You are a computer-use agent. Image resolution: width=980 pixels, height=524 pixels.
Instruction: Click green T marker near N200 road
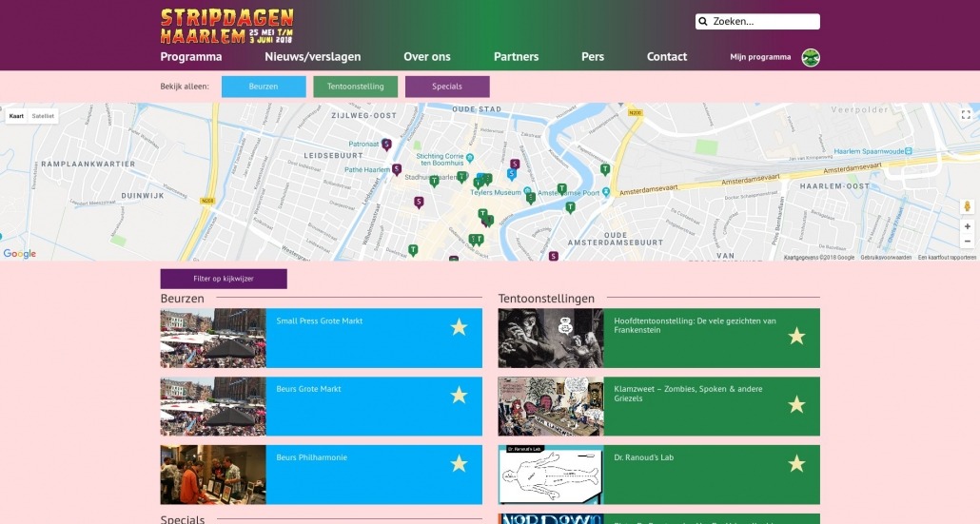click(604, 169)
